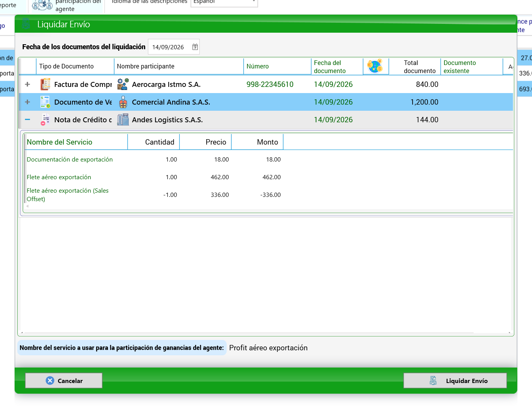This screenshot has height=408, width=532.
Task: Sort by Fecha del documento column header
Action: 337,67
